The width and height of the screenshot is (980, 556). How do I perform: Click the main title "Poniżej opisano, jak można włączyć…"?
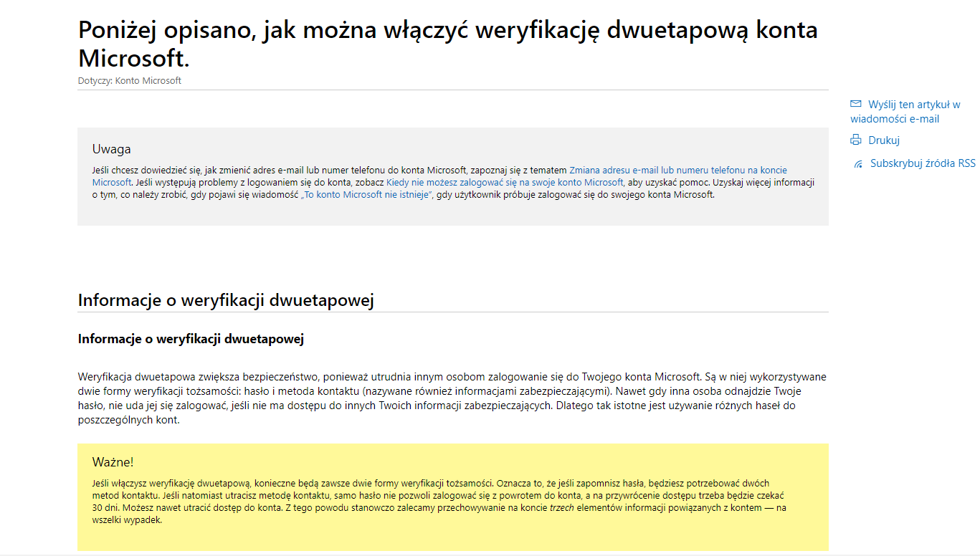(x=448, y=43)
